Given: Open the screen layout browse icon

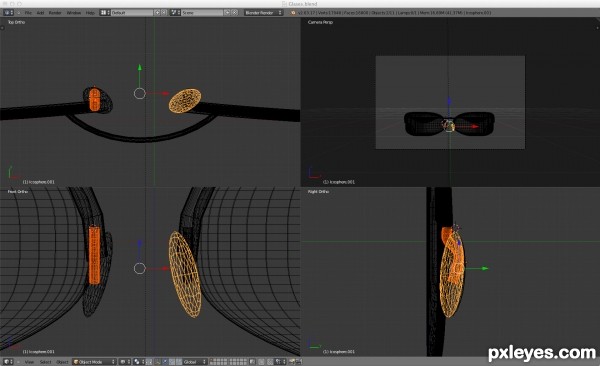Looking at the screenshot, I should pyautogui.click(x=105, y=13).
